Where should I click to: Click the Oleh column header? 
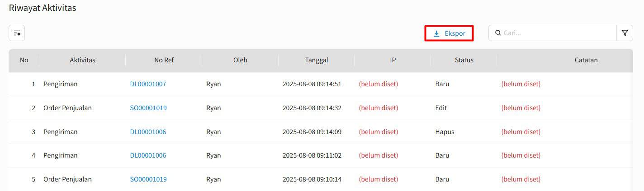pyautogui.click(x=240, y=60)
